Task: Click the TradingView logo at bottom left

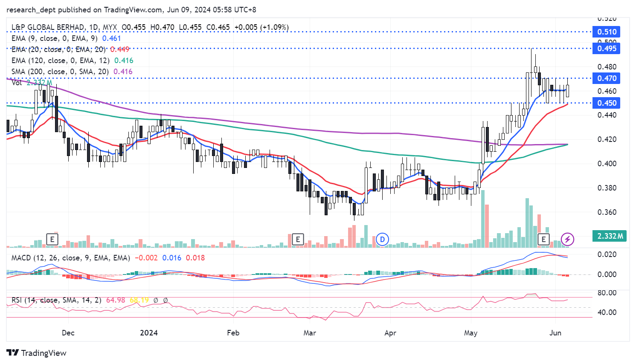Action: (x=37, y=353)
